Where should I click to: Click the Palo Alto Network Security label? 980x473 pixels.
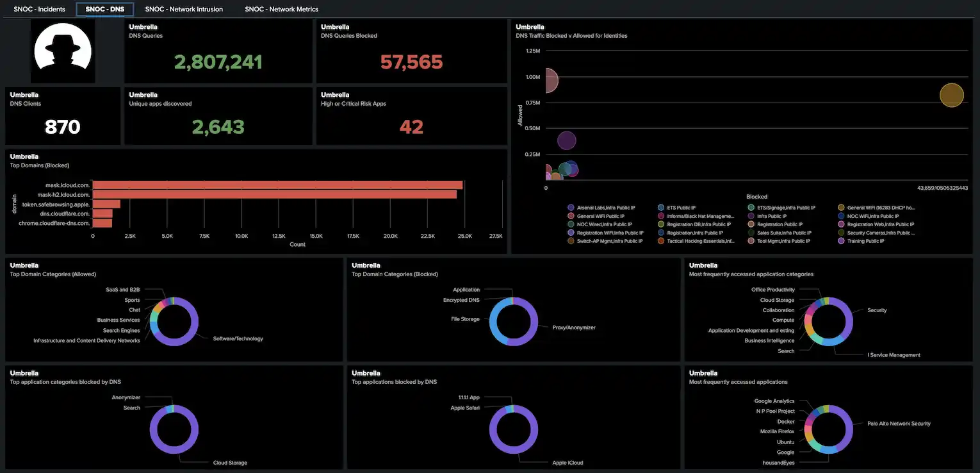coord(899,424)
